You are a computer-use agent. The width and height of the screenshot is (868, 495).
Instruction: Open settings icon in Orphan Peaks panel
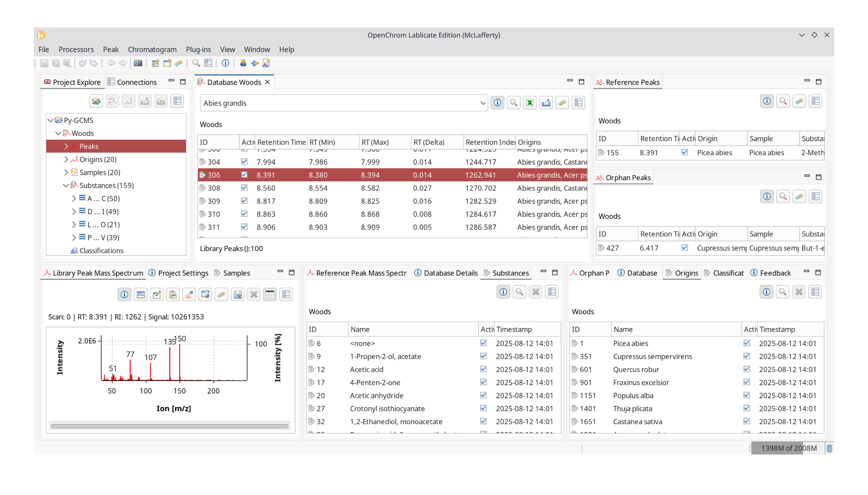tap(815, 197)
